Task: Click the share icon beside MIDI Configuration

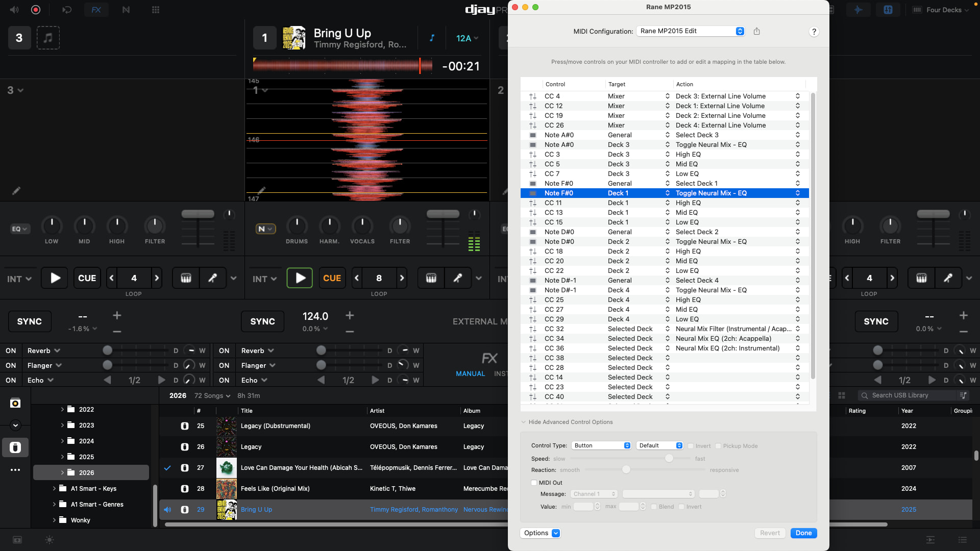Action: pyautogui.click(x=756, y=32)
